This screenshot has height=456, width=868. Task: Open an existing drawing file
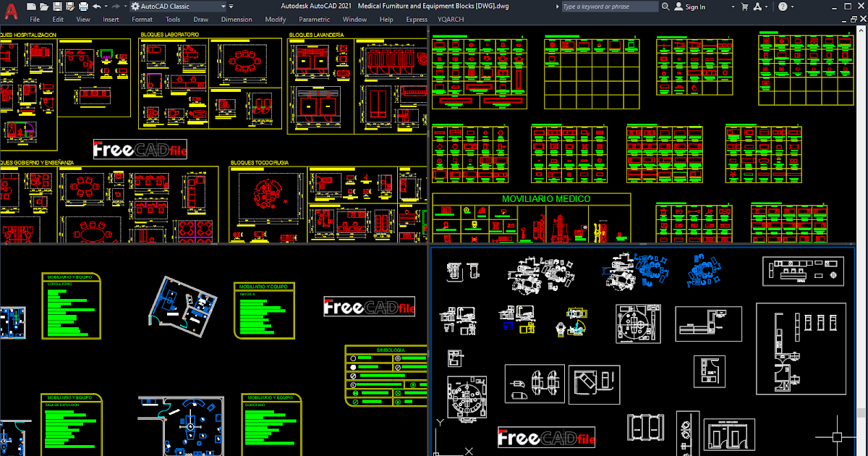pos(43,7)
